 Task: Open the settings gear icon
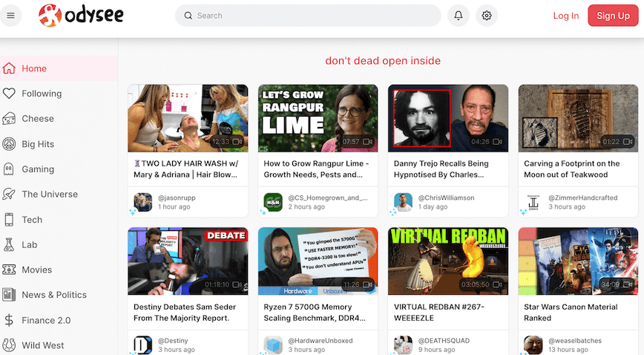pyautogui.click(x=487, y=16)
